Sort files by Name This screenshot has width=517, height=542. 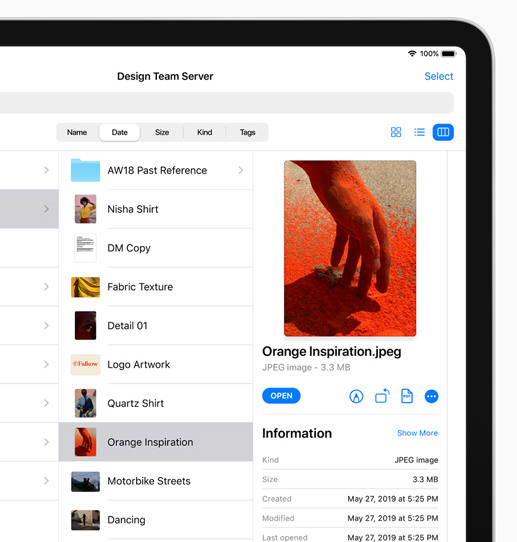pos(77,132)
